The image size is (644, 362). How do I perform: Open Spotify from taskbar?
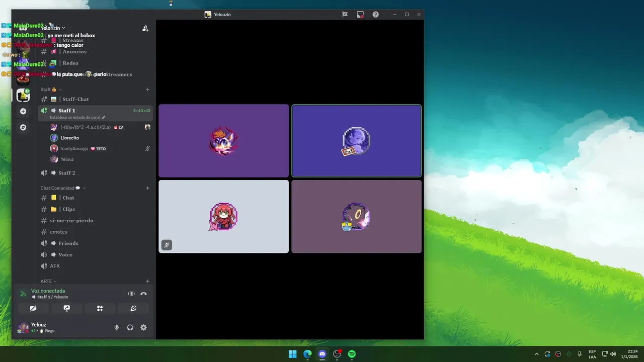(x=352, y=354)
